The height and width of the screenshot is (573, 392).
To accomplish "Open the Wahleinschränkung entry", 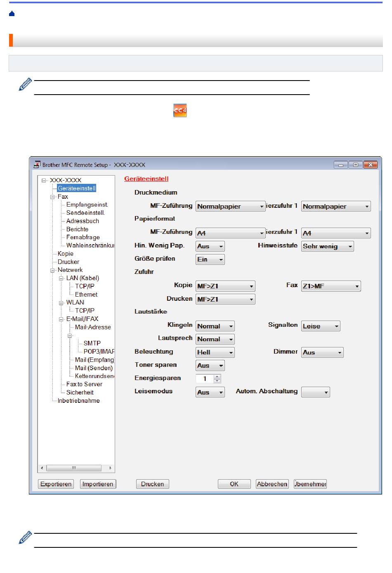I will pos(90,245).
